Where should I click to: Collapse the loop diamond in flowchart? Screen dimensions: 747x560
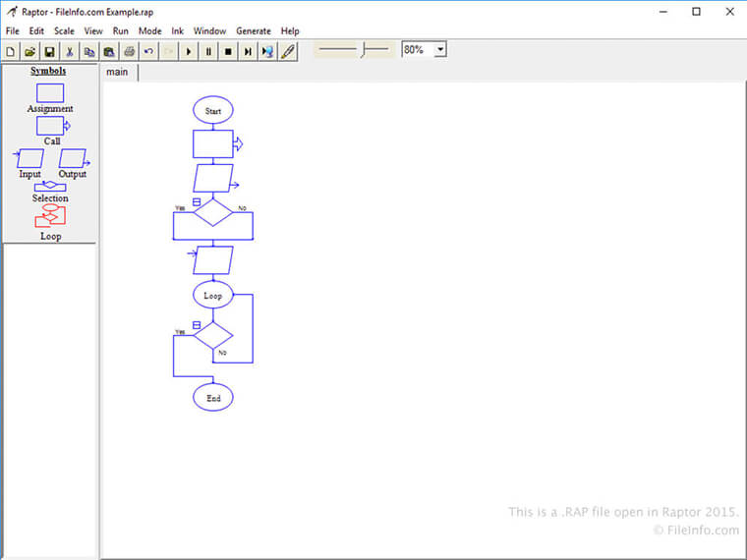(x=196, y=324)
